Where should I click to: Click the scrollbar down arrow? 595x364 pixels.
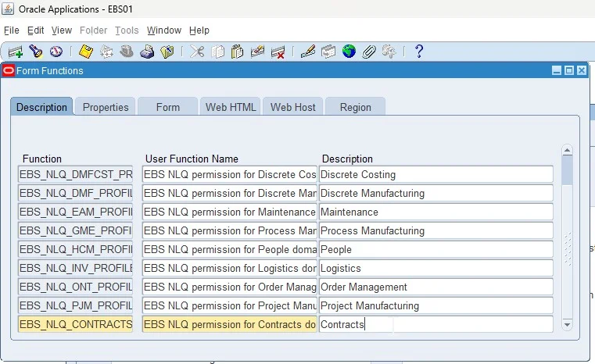pos(568,325)
